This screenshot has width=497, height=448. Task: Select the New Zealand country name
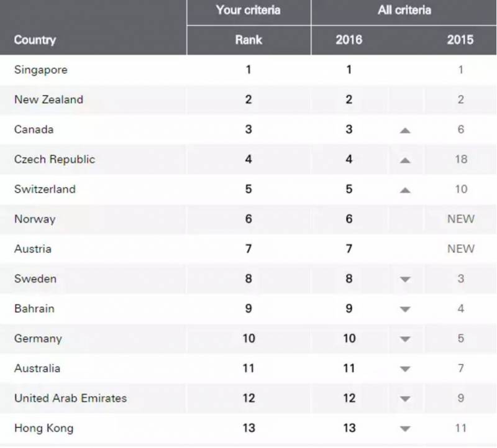tap(48, 99)
